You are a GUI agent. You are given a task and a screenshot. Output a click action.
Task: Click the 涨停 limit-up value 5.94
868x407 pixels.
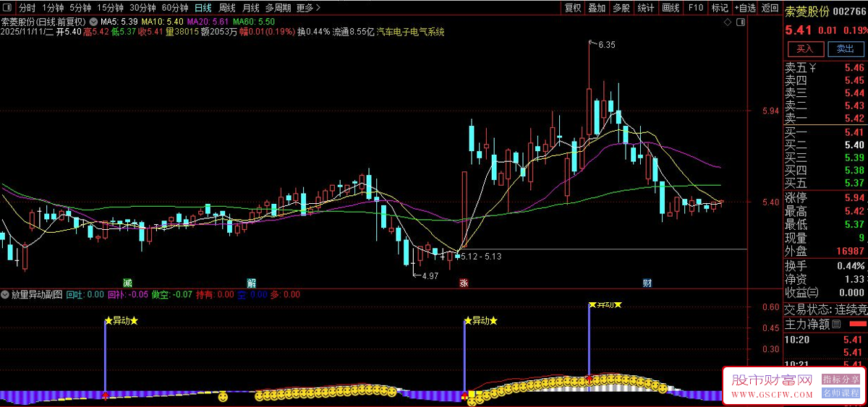854,198
